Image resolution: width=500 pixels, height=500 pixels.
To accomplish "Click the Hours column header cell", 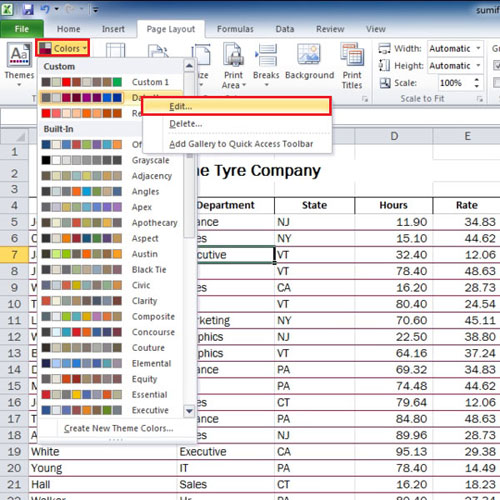I will point(394,205).
